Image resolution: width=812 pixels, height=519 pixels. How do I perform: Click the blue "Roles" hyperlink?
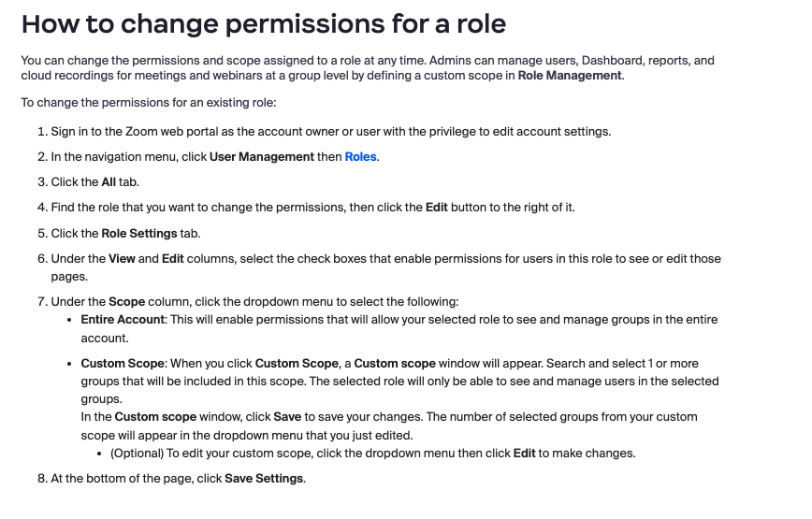tap(361, 157)
